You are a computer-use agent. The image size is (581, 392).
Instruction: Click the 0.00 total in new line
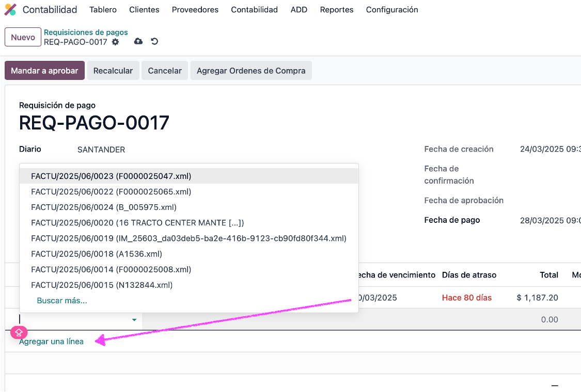(x=549, y=319)
